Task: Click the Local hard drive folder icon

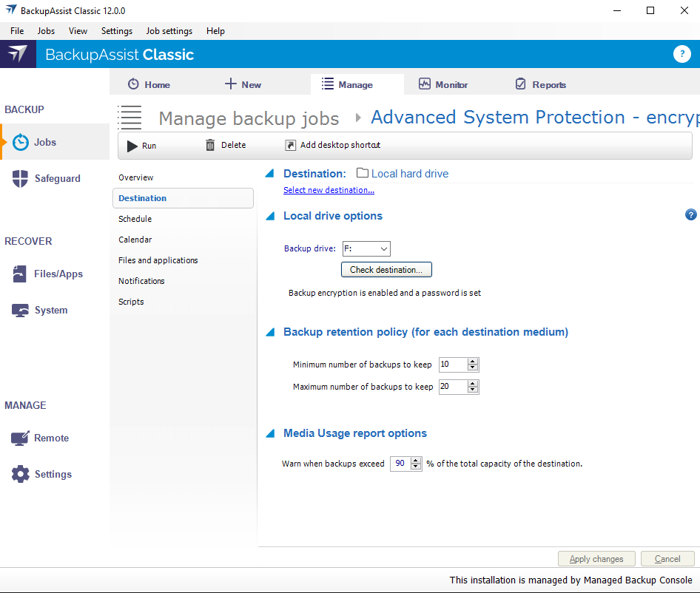Action: coord(363,173)
